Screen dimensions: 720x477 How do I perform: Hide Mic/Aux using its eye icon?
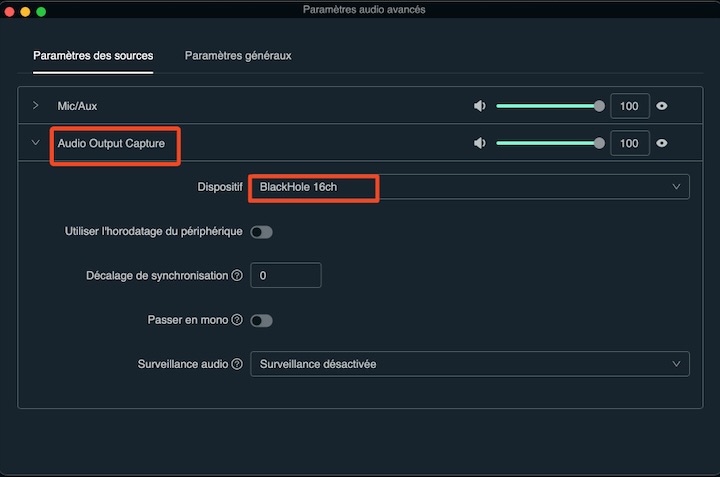pyautogui.click(x=662, y=106)
